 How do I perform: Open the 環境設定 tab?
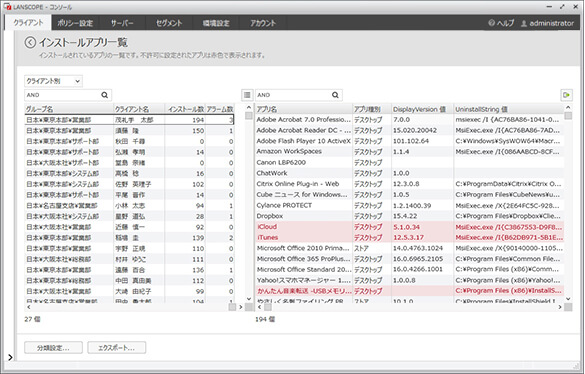click(x=216, y=23)
